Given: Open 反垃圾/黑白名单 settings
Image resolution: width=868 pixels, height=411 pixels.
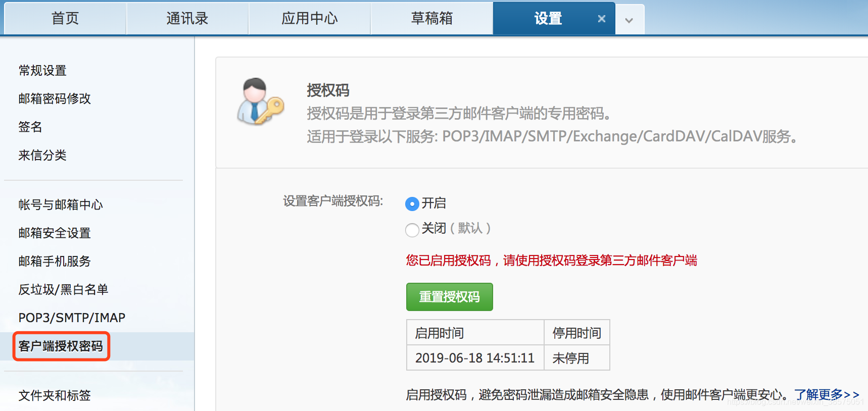Looking at the screenshot, I should 63,290.
